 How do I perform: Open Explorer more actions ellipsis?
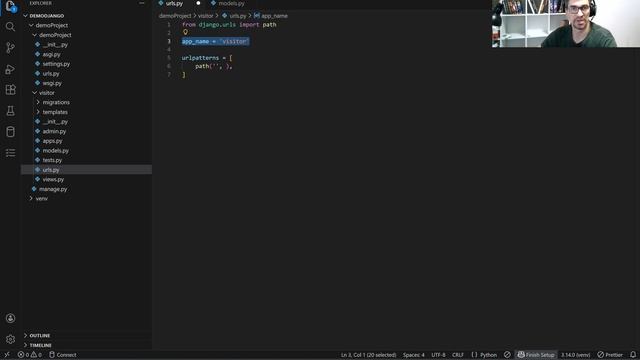[142, 3]
